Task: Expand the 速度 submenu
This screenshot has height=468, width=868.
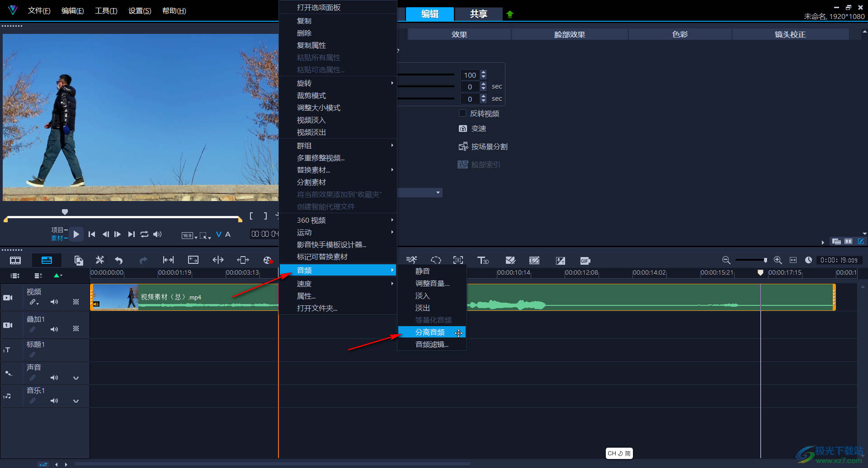Action: point(338,284)
